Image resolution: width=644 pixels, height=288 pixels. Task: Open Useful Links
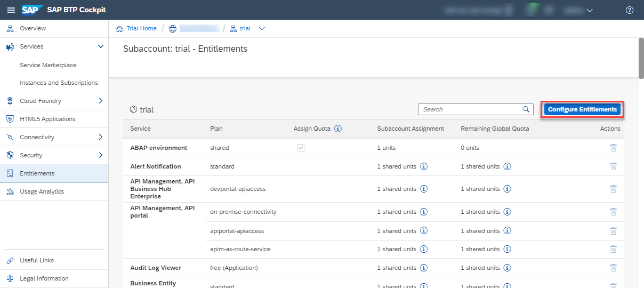coord(54,260)
